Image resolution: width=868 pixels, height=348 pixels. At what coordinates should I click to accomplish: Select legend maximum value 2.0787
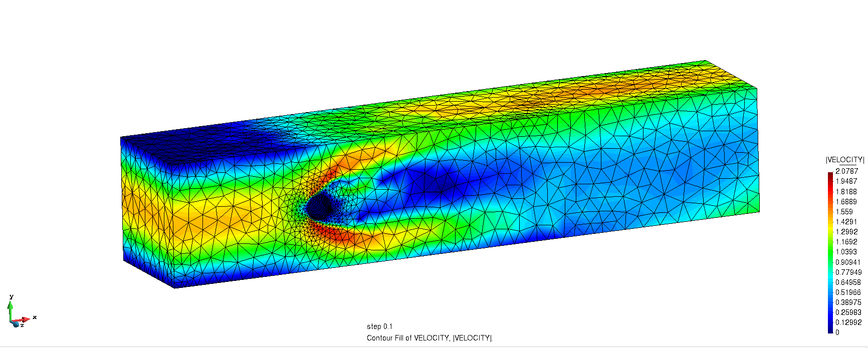pos(846,171)
